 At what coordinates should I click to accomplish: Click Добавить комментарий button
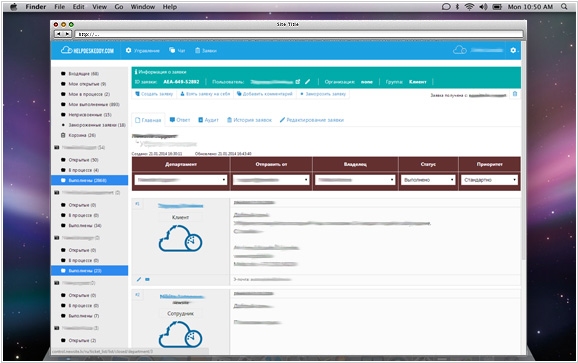265,94
